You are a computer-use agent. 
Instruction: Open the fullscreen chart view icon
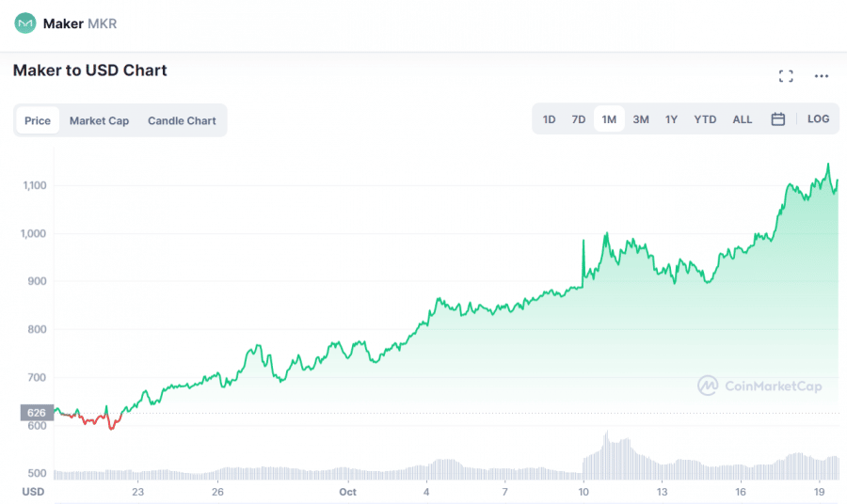click(786, 76)
